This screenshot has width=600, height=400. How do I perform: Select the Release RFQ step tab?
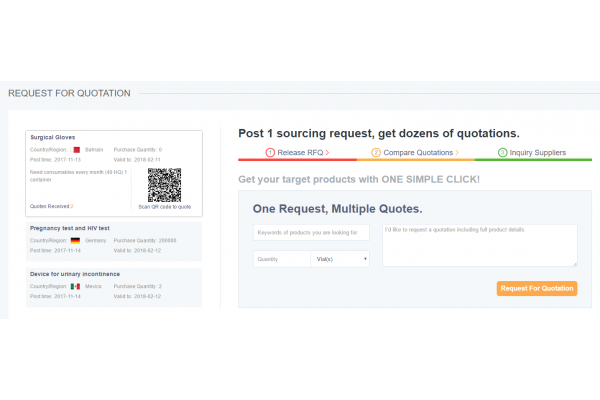click(x=297, y=153)
